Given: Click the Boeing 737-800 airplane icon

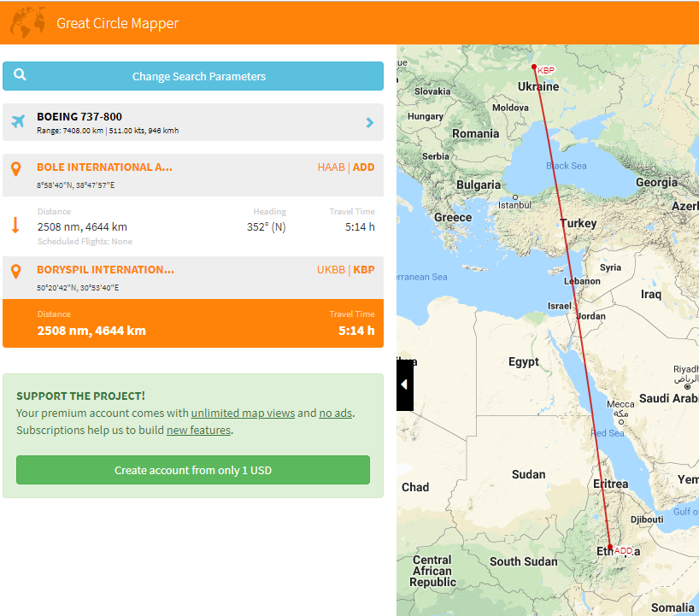Looking at the screenshot, I should click(19, 122).
